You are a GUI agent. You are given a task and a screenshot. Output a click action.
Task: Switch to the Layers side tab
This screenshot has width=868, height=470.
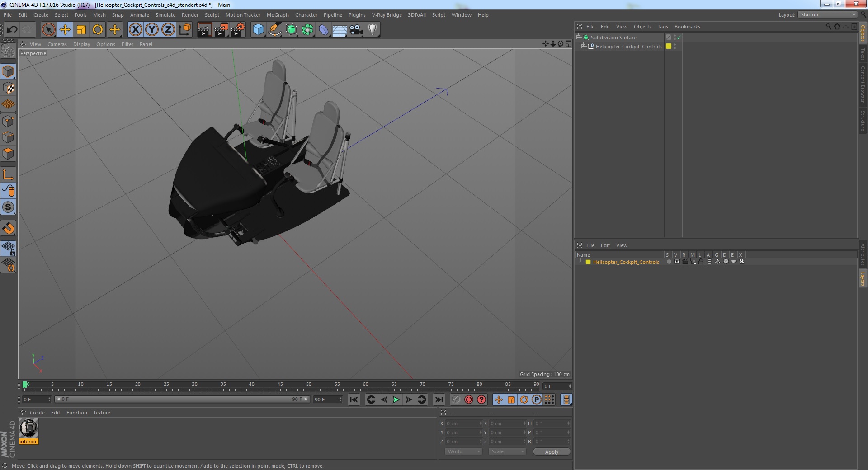click(x=863, y=278)
